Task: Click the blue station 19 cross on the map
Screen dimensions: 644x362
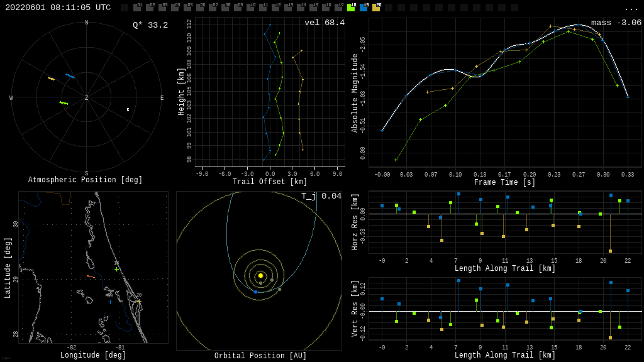Action: [x=110, y=302]
